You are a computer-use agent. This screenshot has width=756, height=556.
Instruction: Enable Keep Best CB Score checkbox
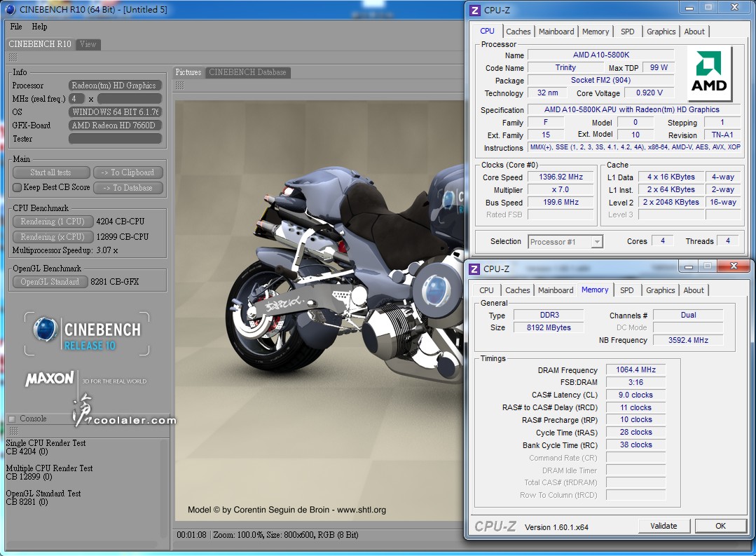coord(18,188)
